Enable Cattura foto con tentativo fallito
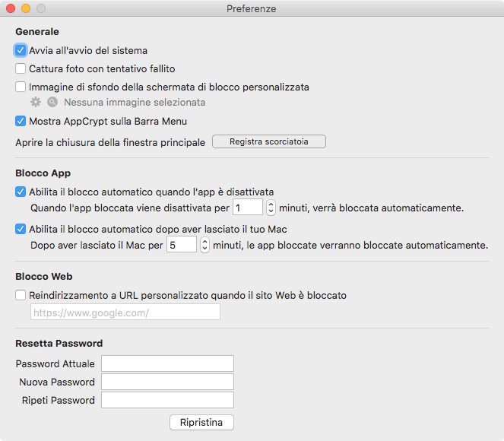 (21, 69)
